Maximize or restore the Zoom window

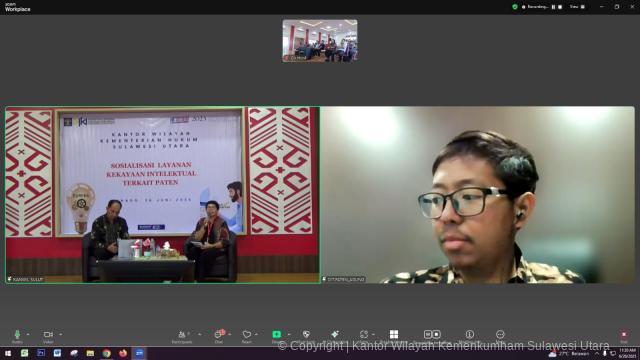(617, 7)
